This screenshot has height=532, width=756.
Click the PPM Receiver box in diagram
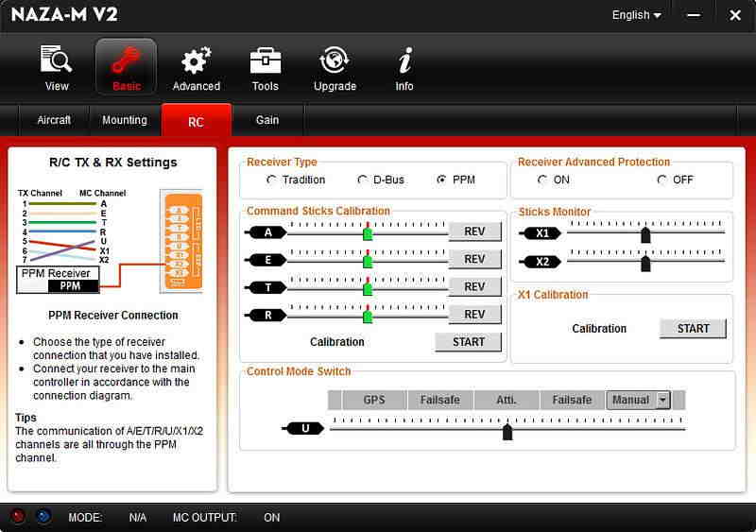tap(58, 280)
